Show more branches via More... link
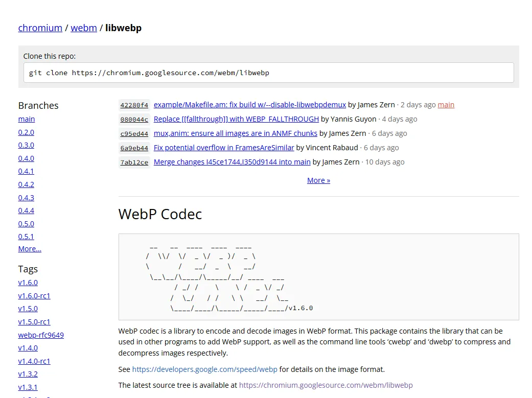Screen dimensions: 532x398 (30, 249)
